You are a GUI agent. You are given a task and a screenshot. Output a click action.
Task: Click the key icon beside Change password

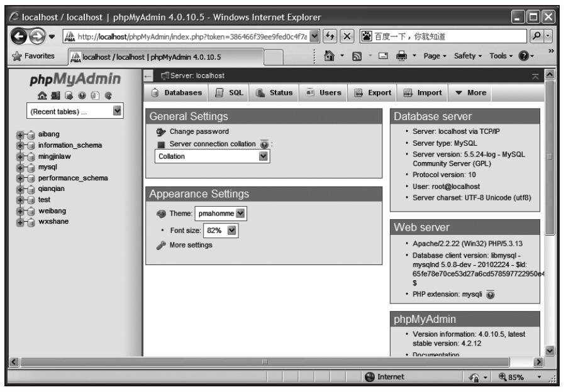[161, 132]
